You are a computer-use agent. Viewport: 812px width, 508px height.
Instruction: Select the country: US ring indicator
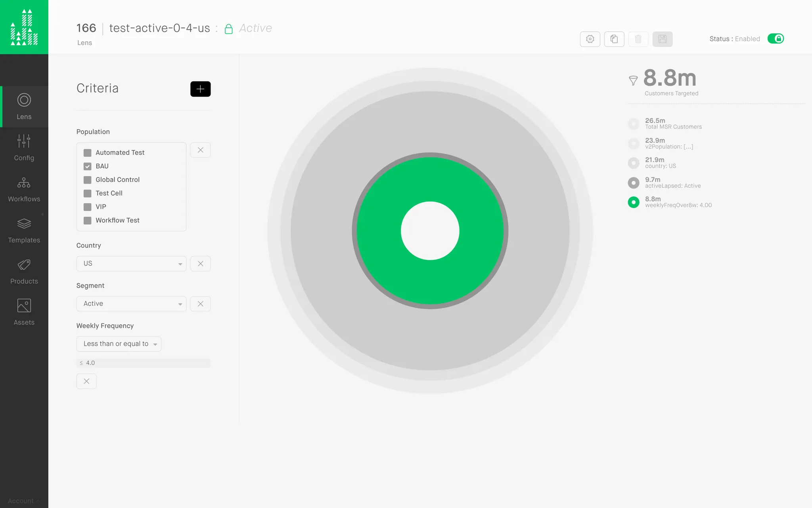pos(634,163)
